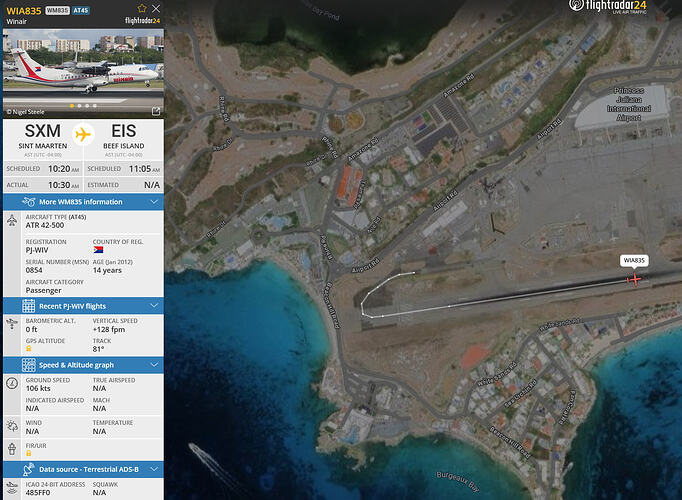Select the red WIA835 aircraft on the map
This screenshot has width=682, height=500.
point(634,279)
